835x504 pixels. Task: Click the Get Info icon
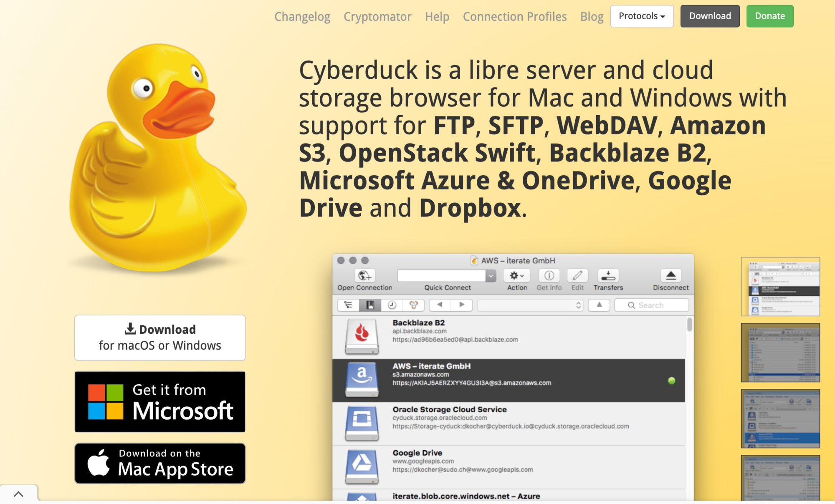click(x=549, y=275)
